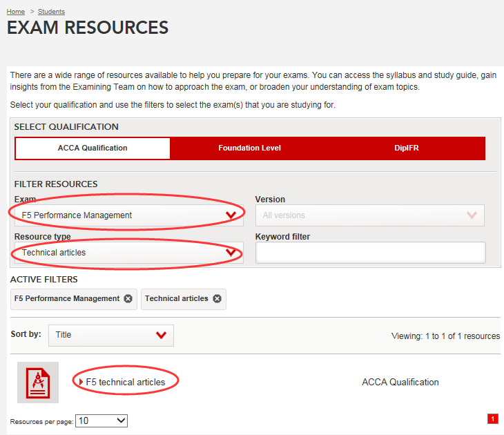Click the red arrow beside F5 technical articles
This screenshot has width=504, height=435.
coord(81,382)
